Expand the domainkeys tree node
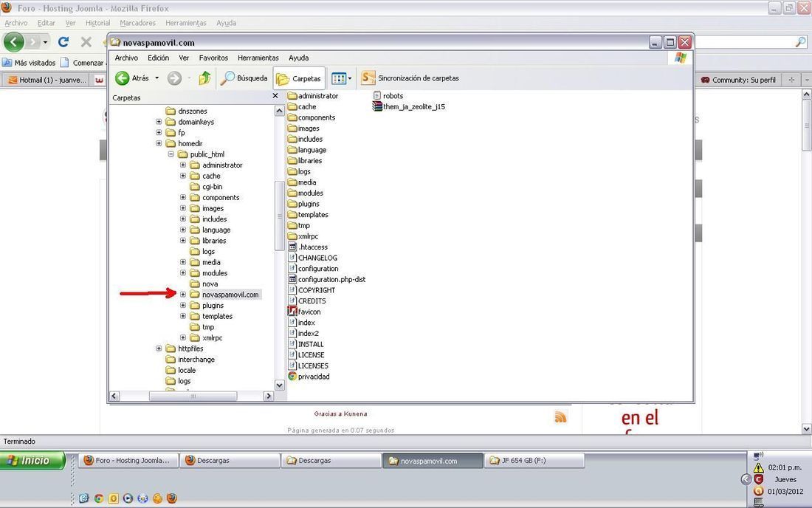The height and width of the screenshot is (508, 812). pyautogui.click(x=159, y=122)
